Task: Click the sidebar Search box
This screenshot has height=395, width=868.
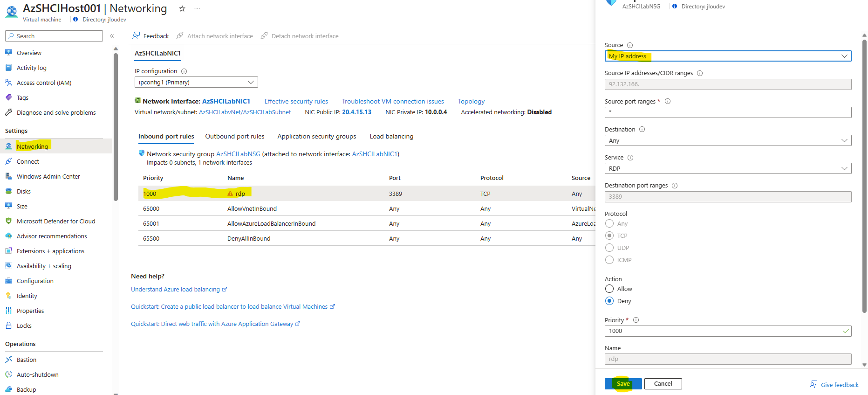Action: (54, 36)
